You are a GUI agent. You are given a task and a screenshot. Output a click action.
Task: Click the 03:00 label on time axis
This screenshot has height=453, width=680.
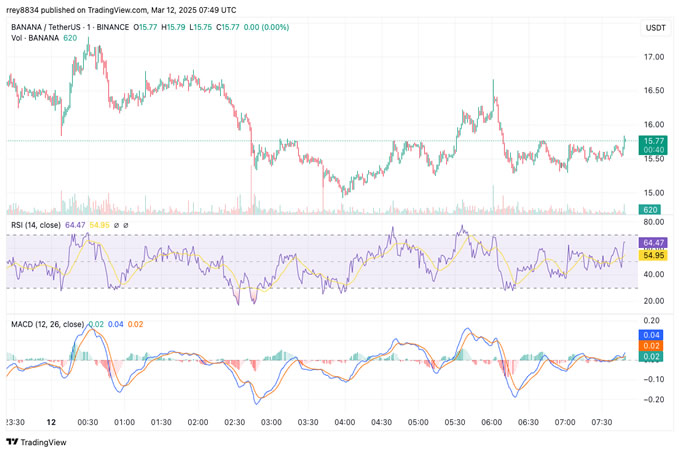[x=271, y=423]
